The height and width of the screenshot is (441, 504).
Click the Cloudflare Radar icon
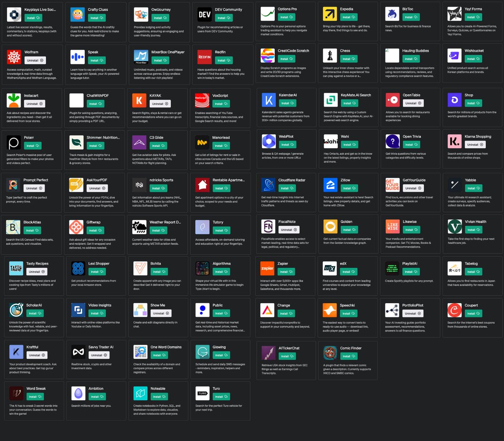(x=268, y=185)
